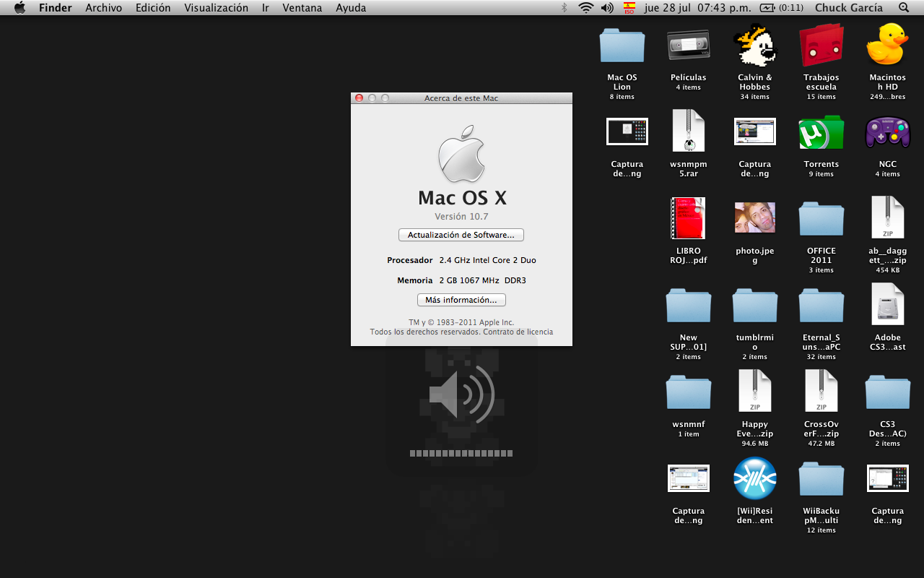
Task: Click the 2.4 GHz Intel Core 2 Duo text
Action: point(488,260)
